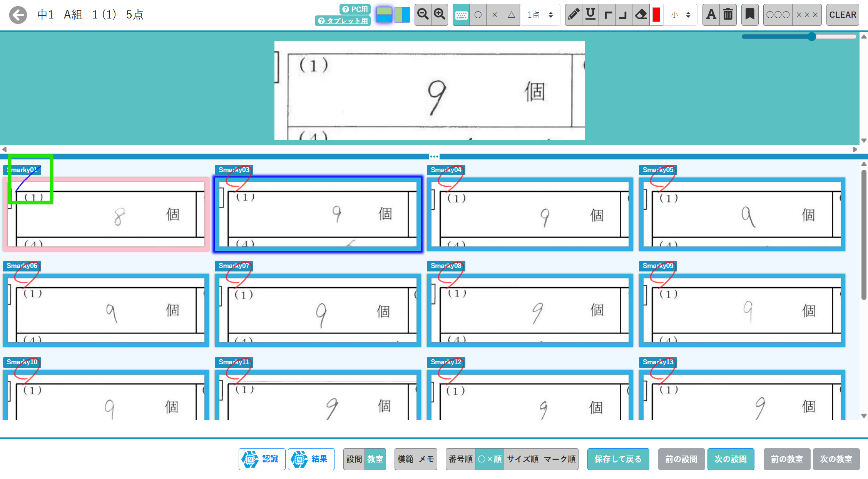Click the bookmark icon
868x479 pixels.
point(749,15)
